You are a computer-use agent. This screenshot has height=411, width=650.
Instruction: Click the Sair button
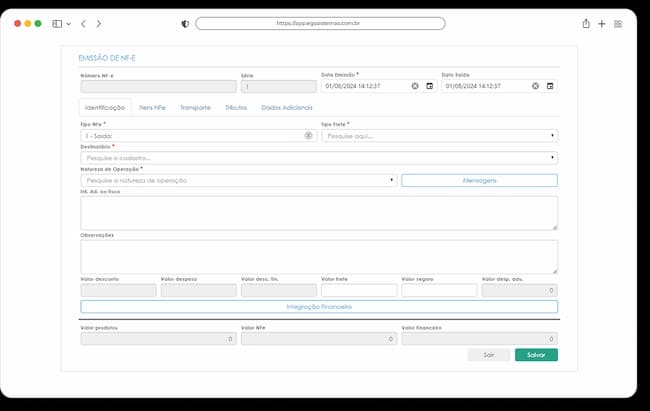(x=489, y=355)
